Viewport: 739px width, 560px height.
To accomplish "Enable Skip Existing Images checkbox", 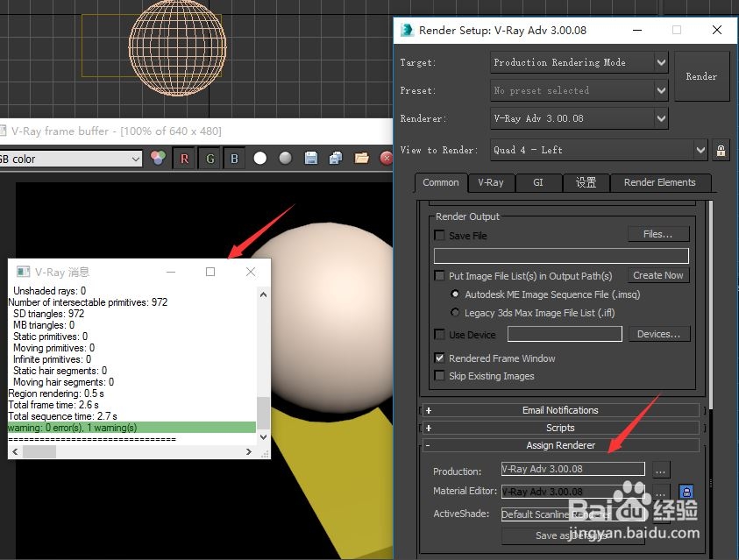I will point(440,376).
